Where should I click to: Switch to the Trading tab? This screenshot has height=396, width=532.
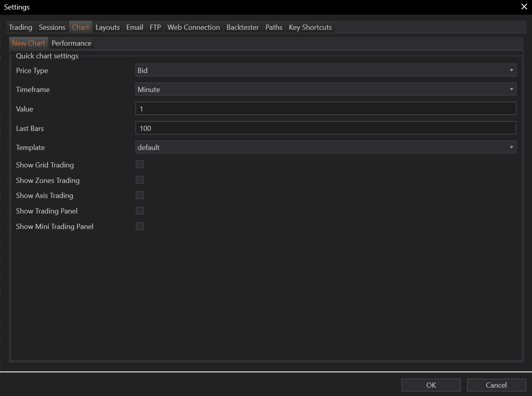point(21,27)
